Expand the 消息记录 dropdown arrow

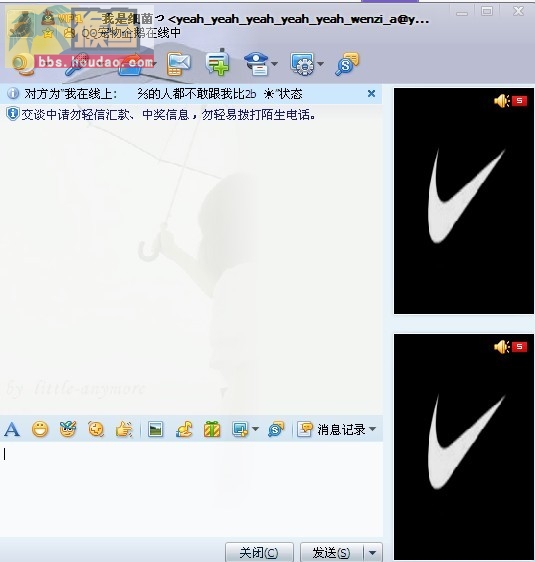coord(372,429)
